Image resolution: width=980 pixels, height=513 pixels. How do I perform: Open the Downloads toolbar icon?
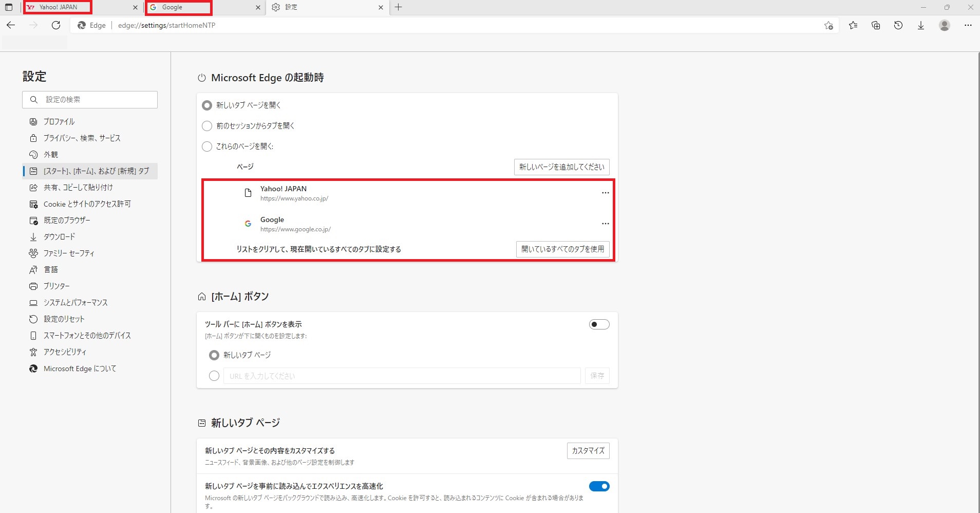coord(921,25)
